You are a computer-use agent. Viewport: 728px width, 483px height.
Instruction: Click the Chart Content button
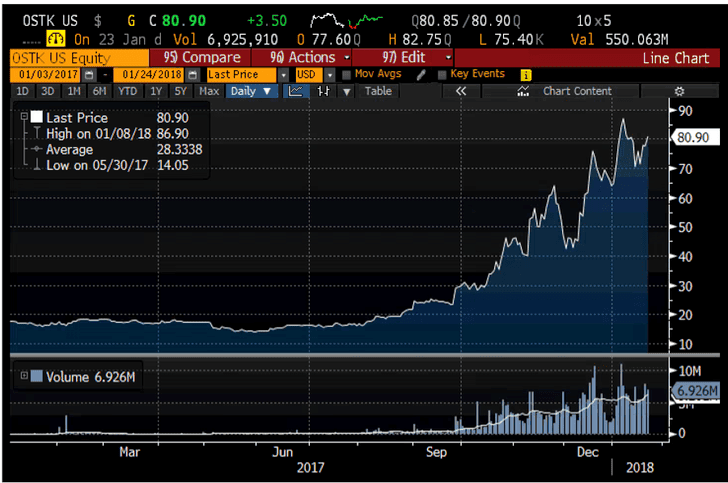(575, 91)
